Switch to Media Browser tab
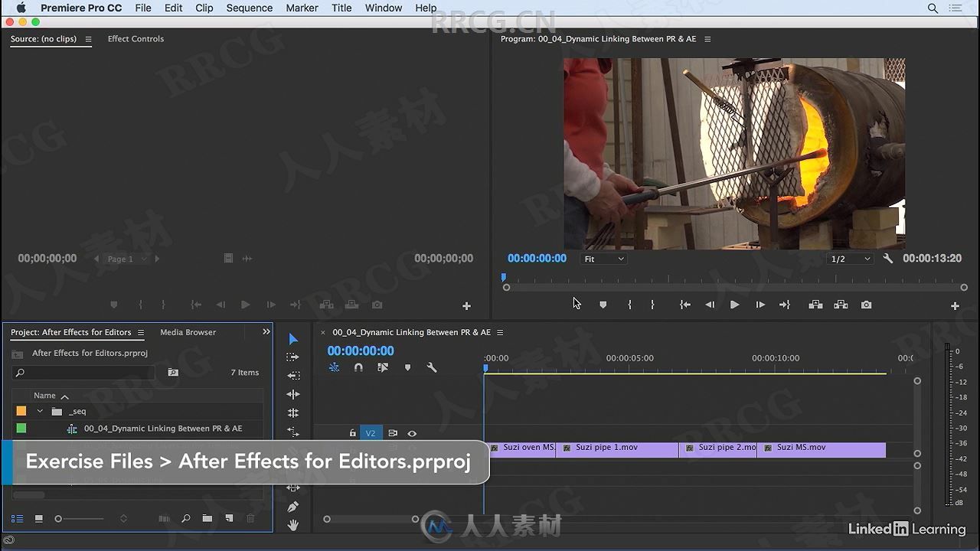 point(188,332)
